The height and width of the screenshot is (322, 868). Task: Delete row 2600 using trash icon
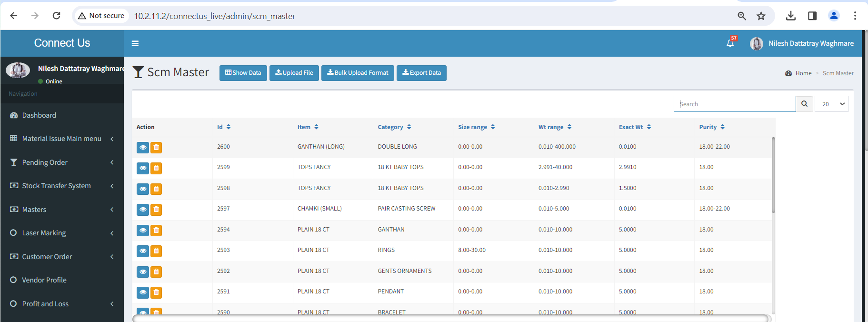(x=156, y=148)
